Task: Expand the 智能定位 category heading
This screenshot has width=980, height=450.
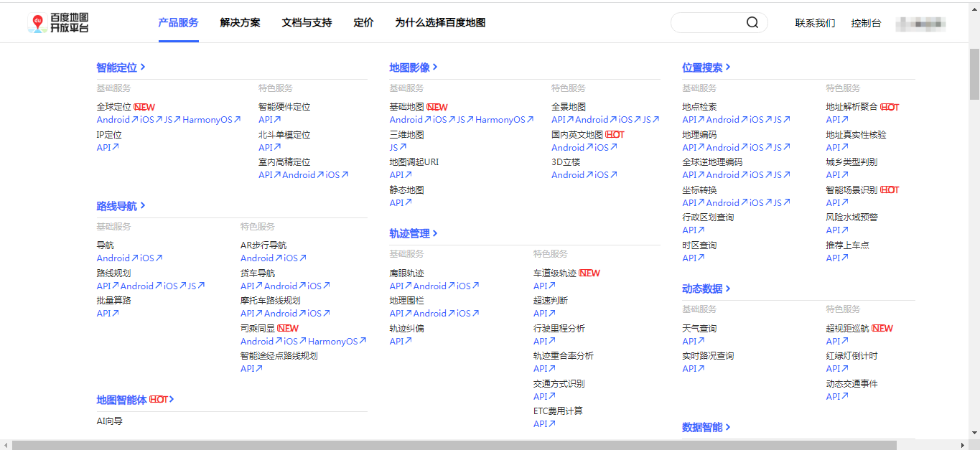Action: click(121, 67)
